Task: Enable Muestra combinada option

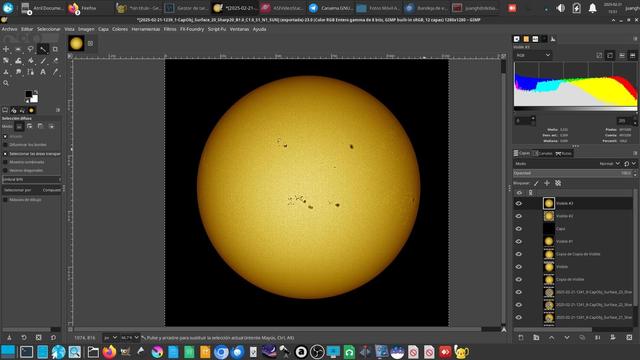Action: click(x=5, y=162)
